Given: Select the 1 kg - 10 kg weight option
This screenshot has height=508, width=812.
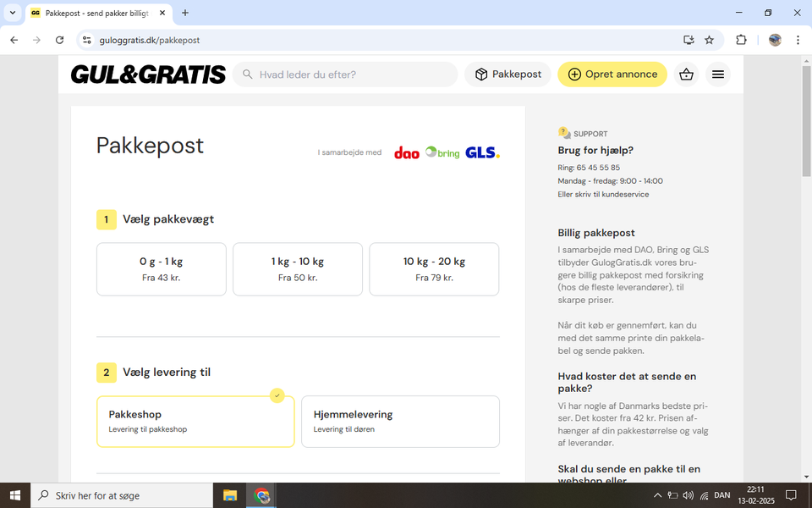Looking at the screenshot, I should pos(298,269).
